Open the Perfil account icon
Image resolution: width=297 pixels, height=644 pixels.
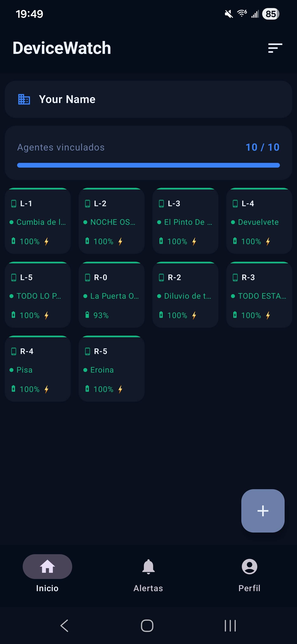pyautogui.click(x=249, y=567)
